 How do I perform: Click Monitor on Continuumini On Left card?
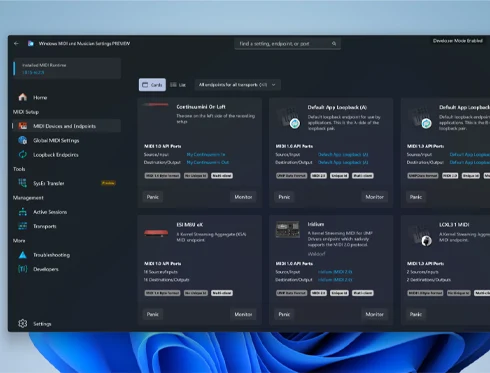[x=243, y=197]
